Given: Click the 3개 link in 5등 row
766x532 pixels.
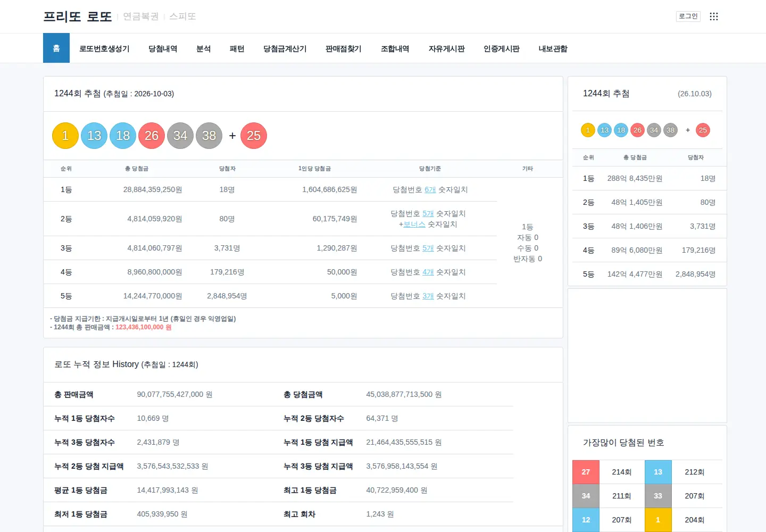Looking at the screenshot, I should point(428,296).
